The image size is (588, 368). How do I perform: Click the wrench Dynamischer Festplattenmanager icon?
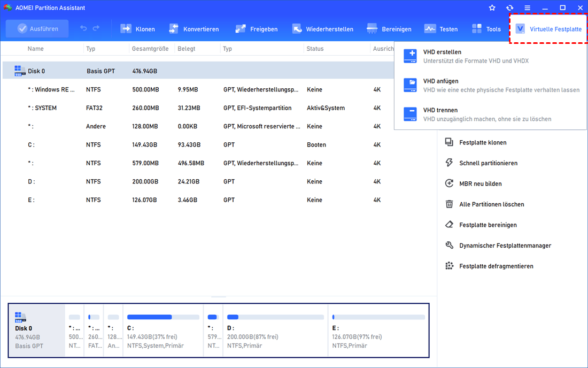(x=449, y=245)
